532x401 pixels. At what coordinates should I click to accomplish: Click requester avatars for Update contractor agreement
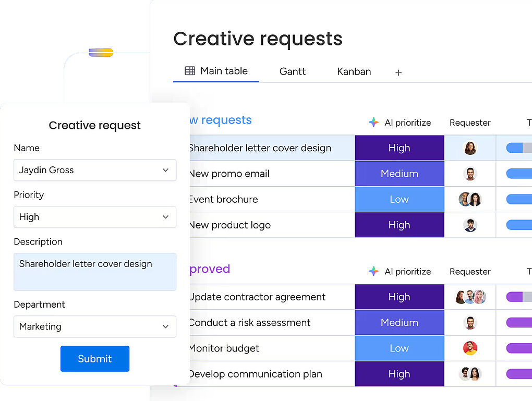point(470,297)
